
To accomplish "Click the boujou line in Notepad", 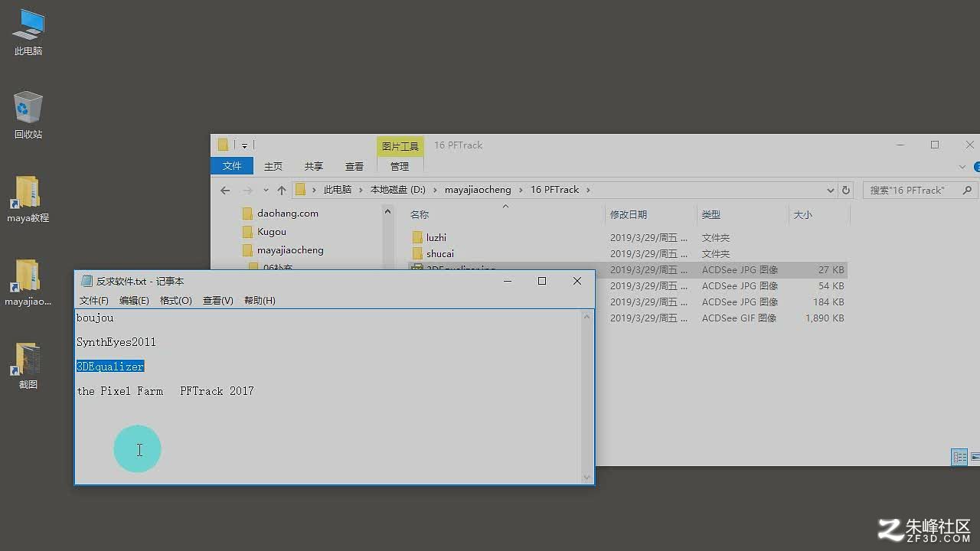I will [x=95, y=318].
